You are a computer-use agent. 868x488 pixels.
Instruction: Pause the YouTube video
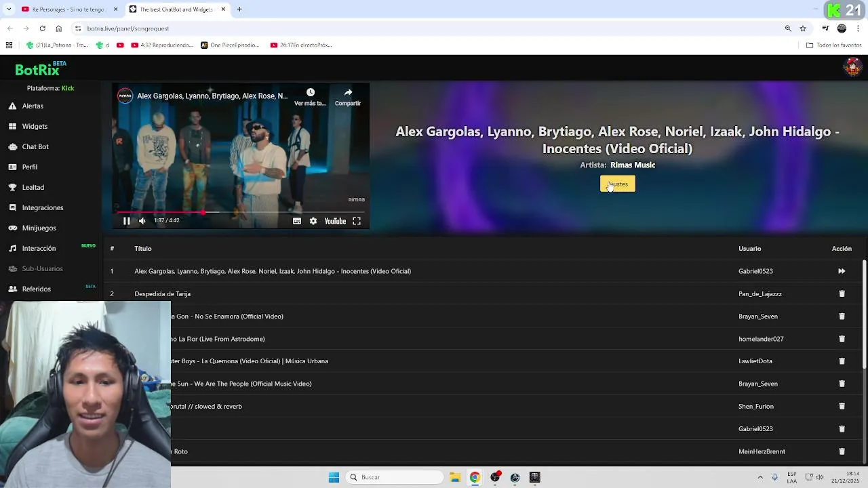(x=126, y=221)
